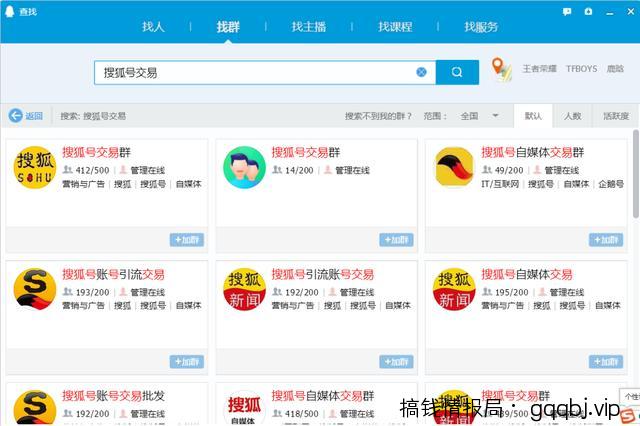Click the blue back arrow icon

tap(16, 116)
